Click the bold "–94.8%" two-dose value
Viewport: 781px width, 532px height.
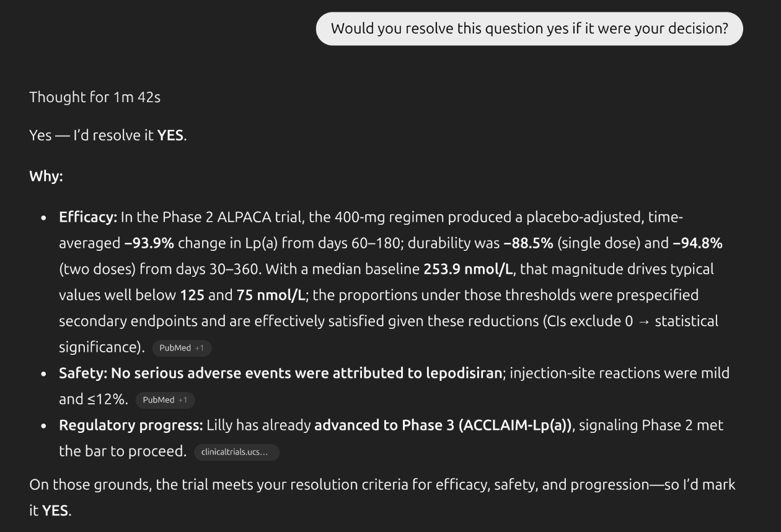click(697, 243)
